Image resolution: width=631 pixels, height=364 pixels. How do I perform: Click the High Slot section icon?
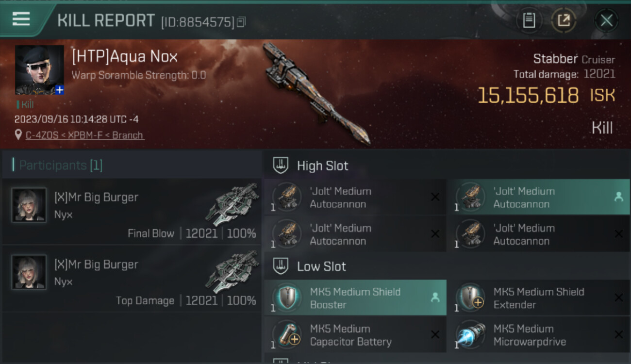point(281,165)
